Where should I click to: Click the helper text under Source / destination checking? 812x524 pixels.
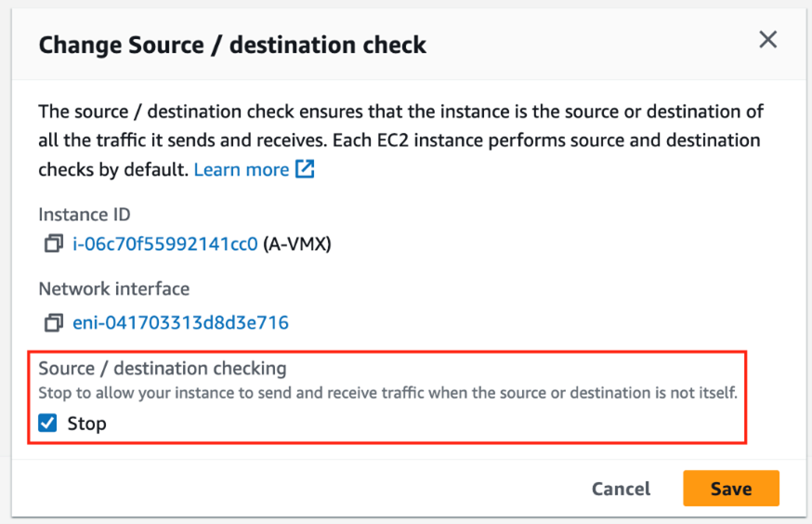387,393
